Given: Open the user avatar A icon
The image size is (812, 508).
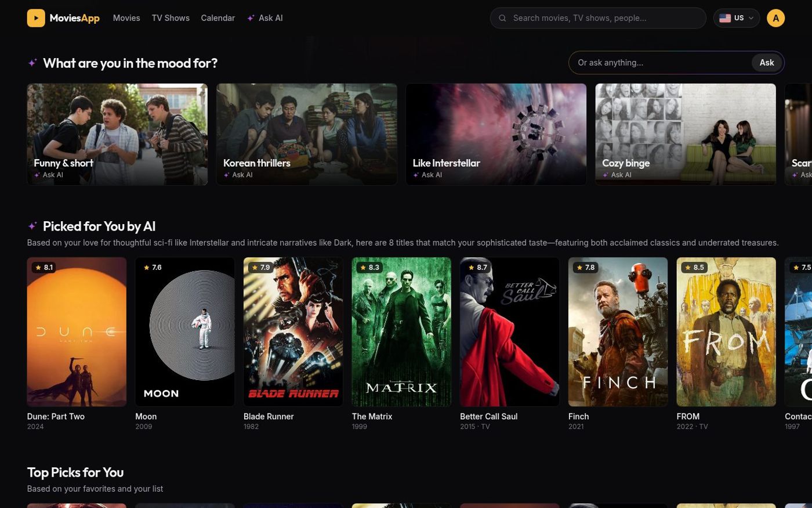Looking at the screenshot, I should tap(775, 18).
